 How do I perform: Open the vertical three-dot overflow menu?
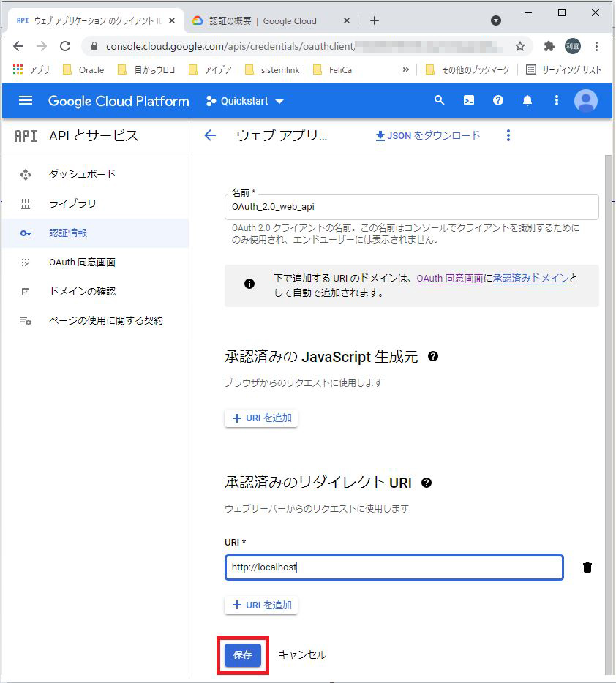click(x=508, y=135)
